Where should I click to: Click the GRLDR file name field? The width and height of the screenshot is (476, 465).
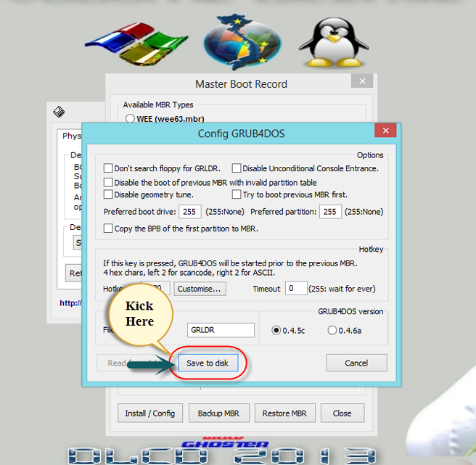point(221,330)
